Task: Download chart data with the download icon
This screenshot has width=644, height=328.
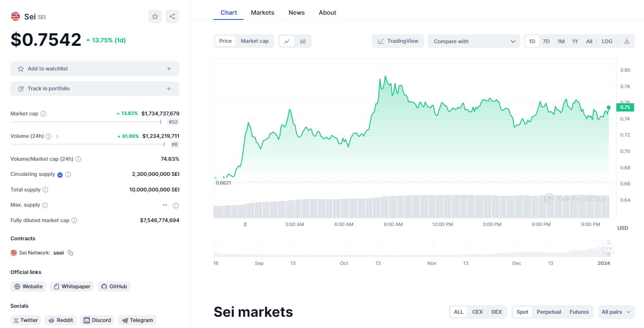Action: (x=626, y=41)
